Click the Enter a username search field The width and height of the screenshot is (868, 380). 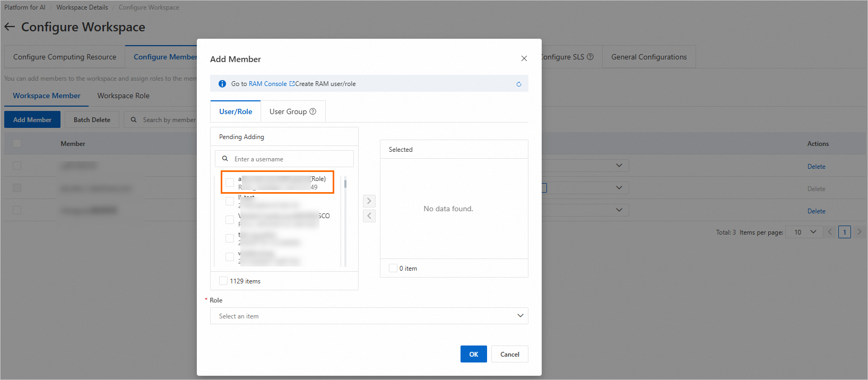(x=284, y=159)
